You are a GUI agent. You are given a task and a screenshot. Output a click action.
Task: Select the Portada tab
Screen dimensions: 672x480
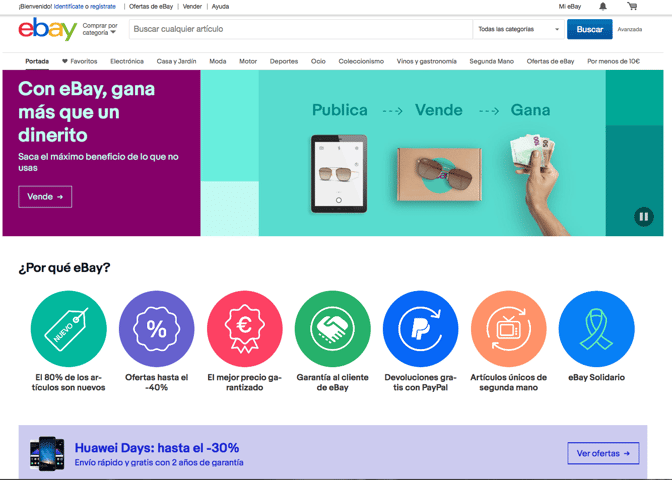point(37,61)
